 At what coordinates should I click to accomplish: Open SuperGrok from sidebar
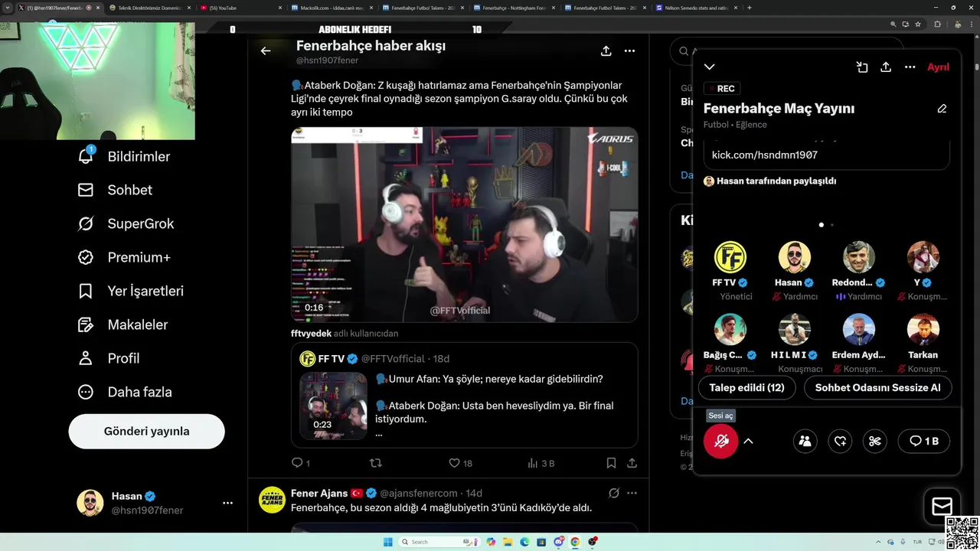[x=126, y=223]
